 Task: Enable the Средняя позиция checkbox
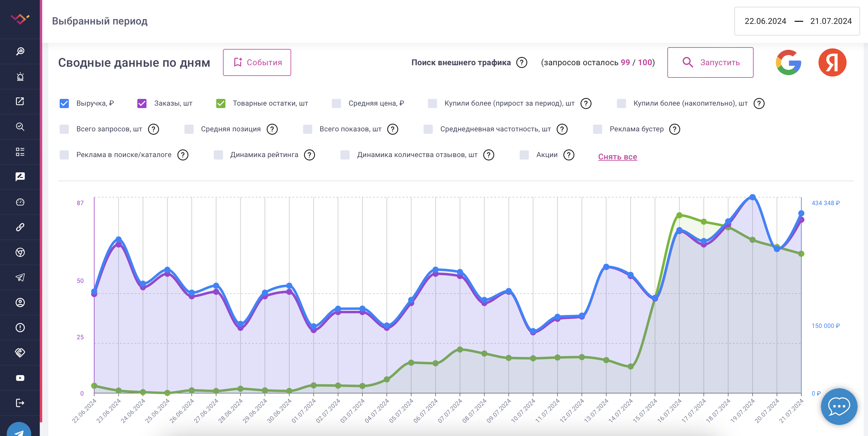(189, 129)
